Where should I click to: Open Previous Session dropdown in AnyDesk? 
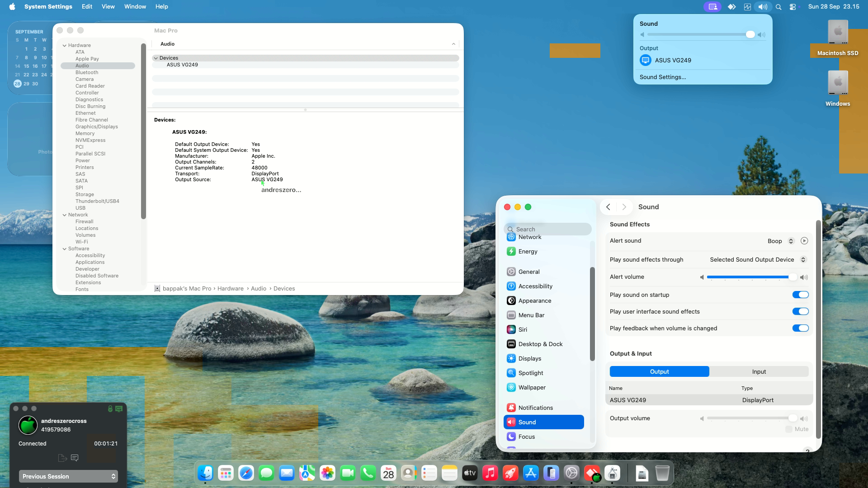click(x=68, y=476)
